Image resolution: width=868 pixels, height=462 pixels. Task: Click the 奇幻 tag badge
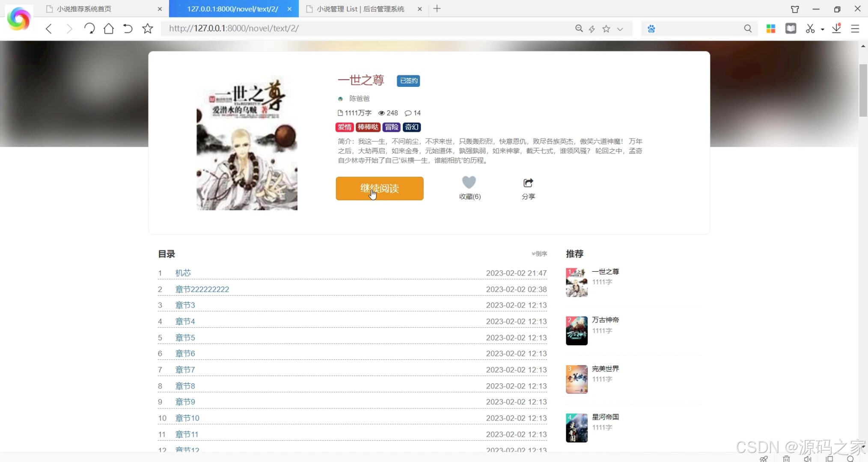tap(411, 127)
